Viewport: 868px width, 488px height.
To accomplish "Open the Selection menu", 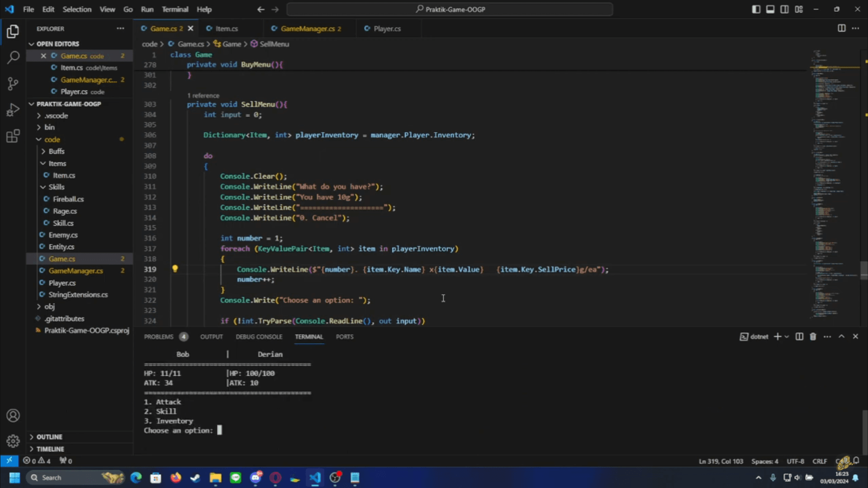I will (x=76, y=9).
